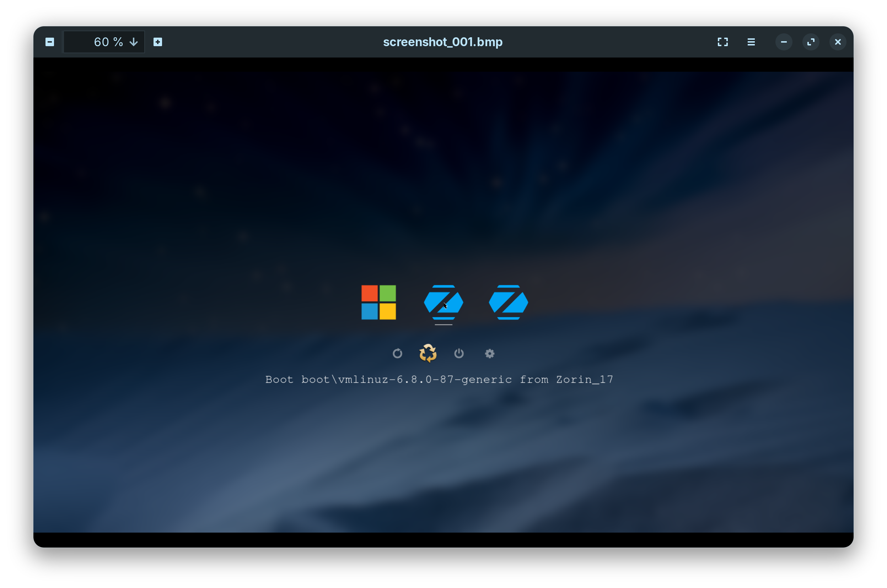Click the selection underline below Zorin icon

point(443,325)
